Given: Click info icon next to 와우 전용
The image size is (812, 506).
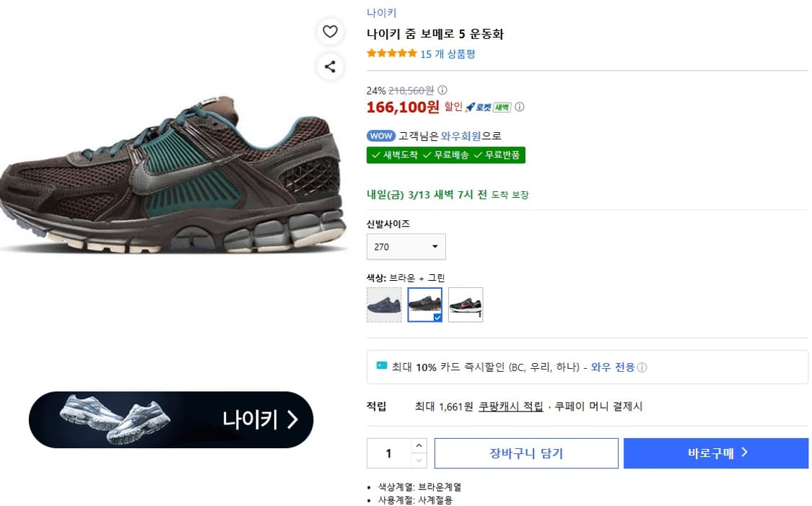Looking at the screenshot, I should click(642, 366).
